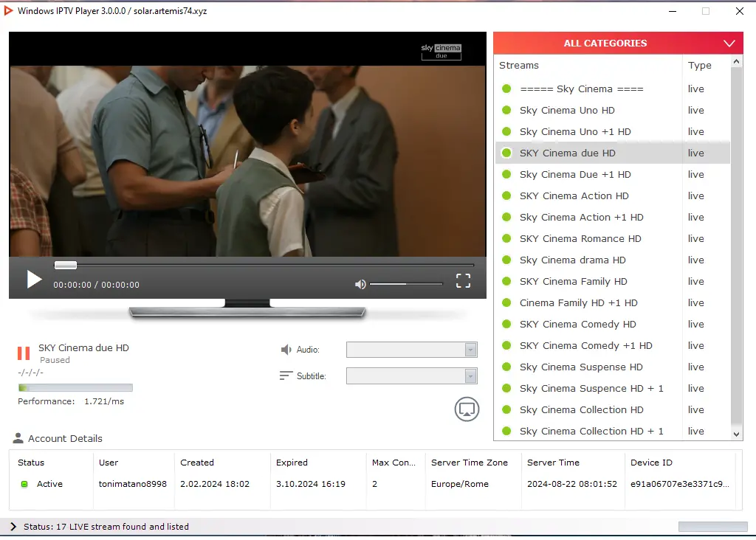Click the green dot beside SKY Cinema Comedy HD

click(x=506, y=324)
